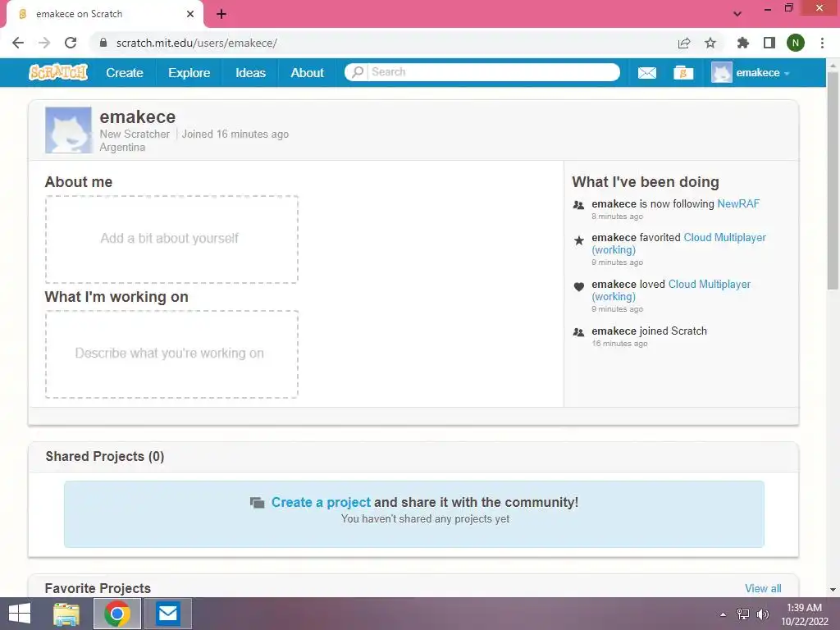840x630 pixels.
Task: Toggle the Chrome side panel icon
Action: pos(769,43)
